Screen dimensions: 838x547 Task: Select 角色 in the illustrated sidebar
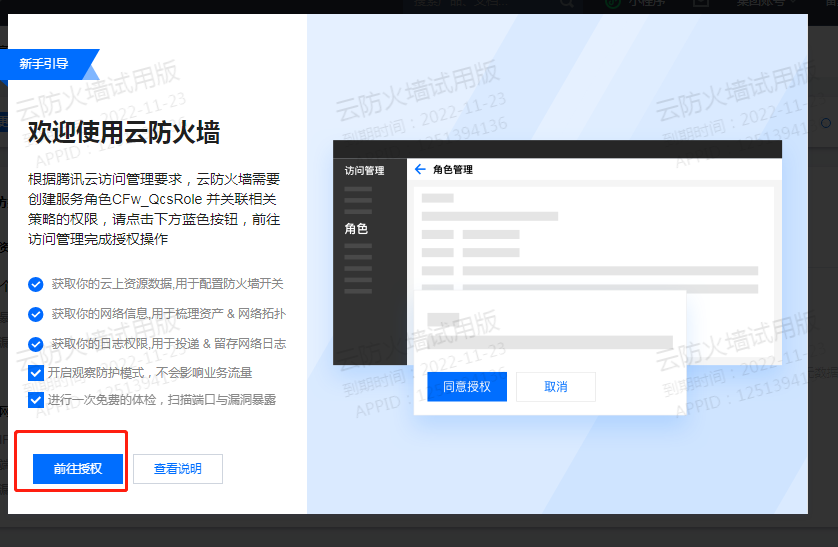[356, 229]
